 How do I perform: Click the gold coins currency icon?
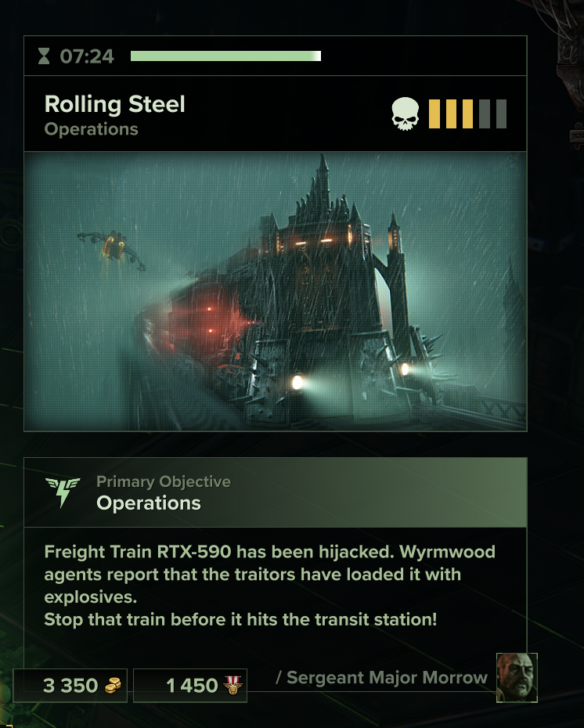pyautogui.click(x=113, y=685)
